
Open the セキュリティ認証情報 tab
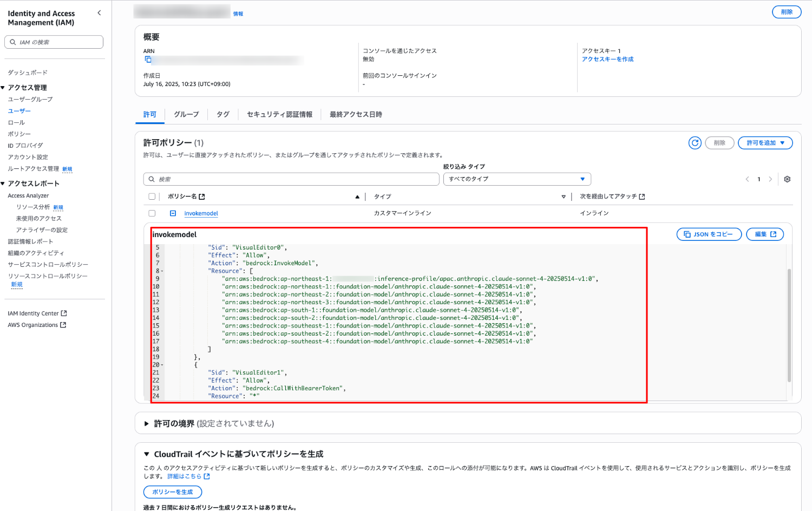pos(280,115)
